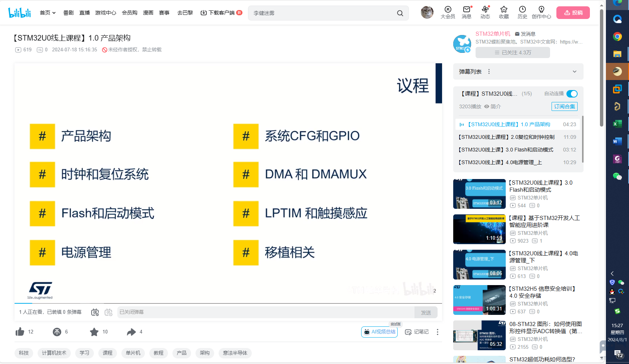Click the 下载客户端 link
The height and width of the screenshot is (364, 629).
[x=221, y=13]
